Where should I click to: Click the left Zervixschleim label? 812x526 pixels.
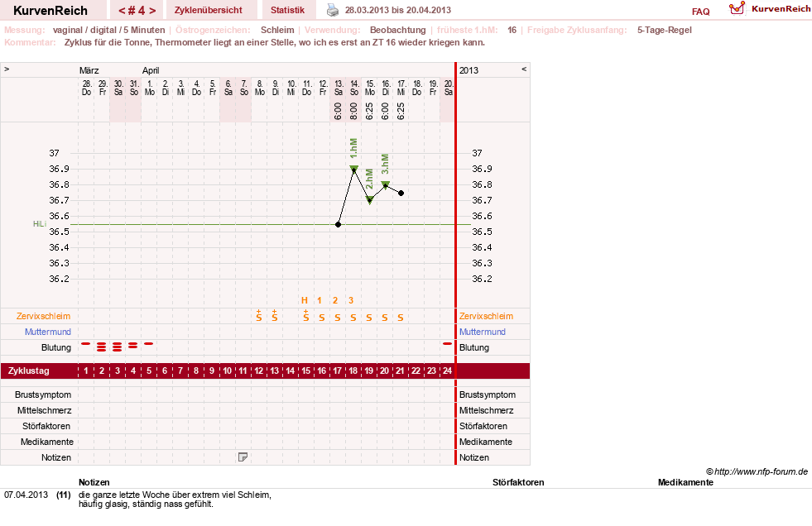pos(44,316)
